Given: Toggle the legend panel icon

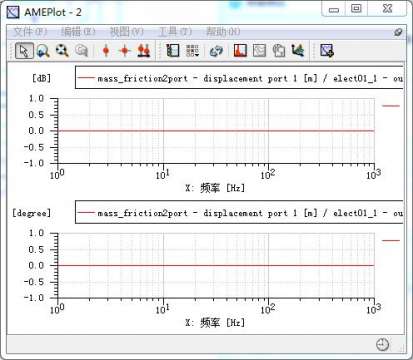Looking at the screenshot, I should point(173,51).
